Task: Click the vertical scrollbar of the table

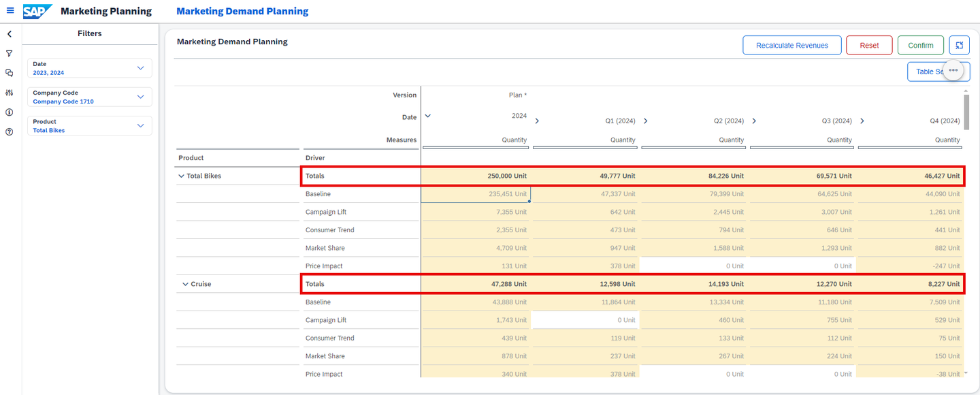Action: click(x=966, y=112)
